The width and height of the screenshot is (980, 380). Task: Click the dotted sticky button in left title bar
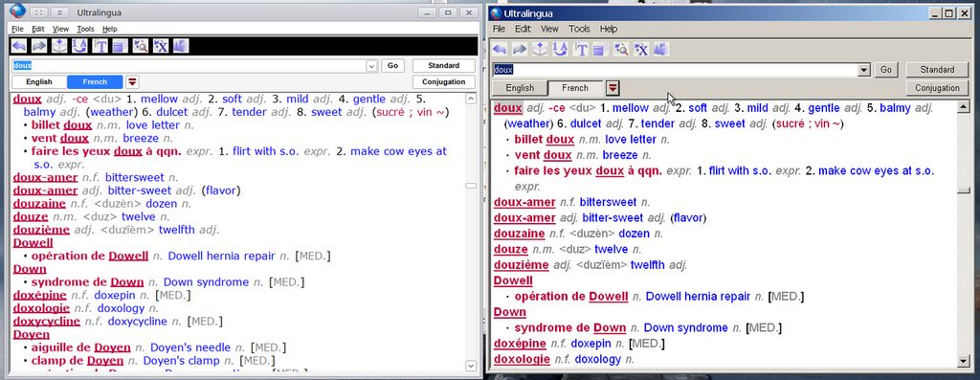coord(38,12)
